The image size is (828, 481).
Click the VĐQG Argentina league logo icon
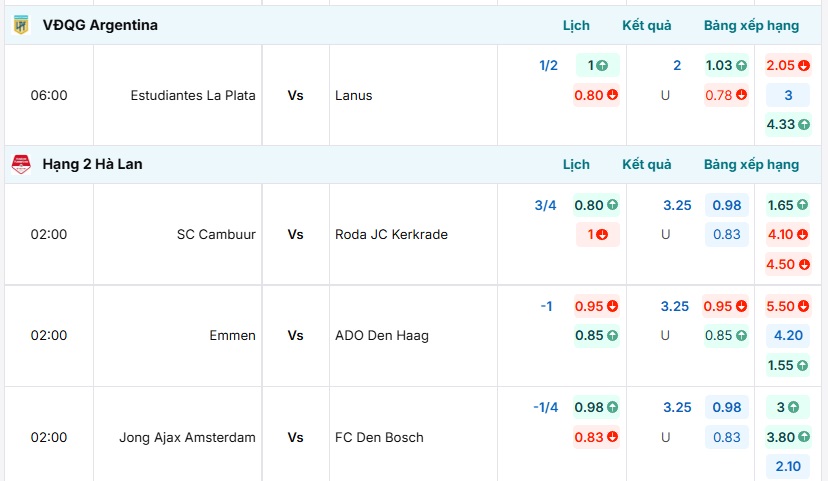[x=21, y=25]
